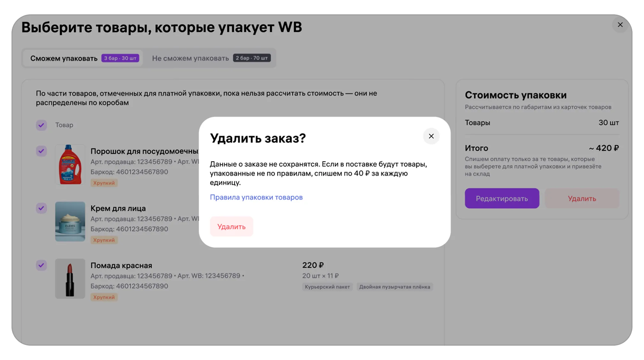Image resolution: width=644 pixels, height=360 pixels.
Task: Click 'Хрупкий' tag under lipstick
Action: tap(104, 297)
